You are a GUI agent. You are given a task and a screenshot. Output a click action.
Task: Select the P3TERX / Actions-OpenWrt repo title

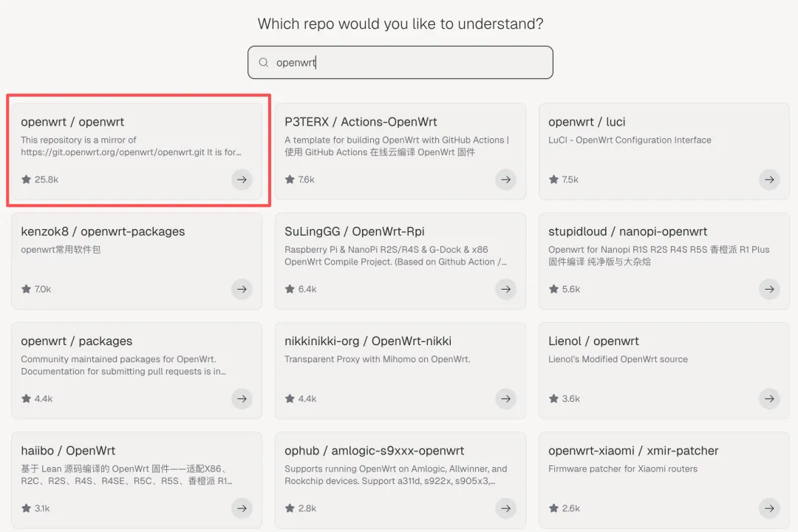coord(361,122)
